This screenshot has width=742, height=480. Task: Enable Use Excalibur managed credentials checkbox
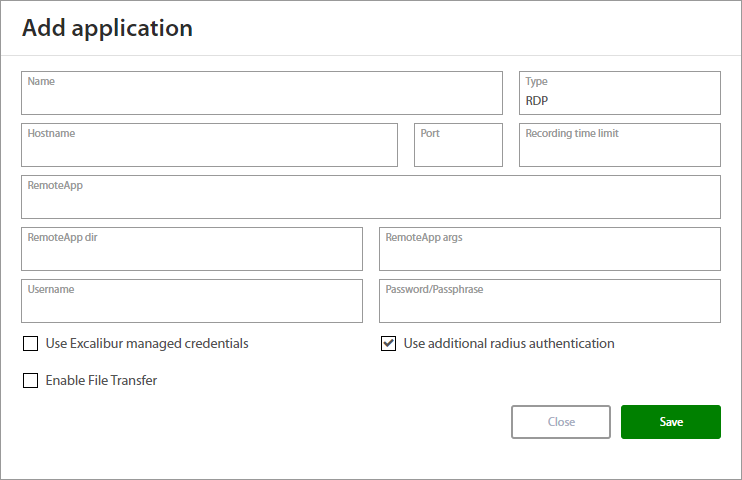[x=30, y=344]
